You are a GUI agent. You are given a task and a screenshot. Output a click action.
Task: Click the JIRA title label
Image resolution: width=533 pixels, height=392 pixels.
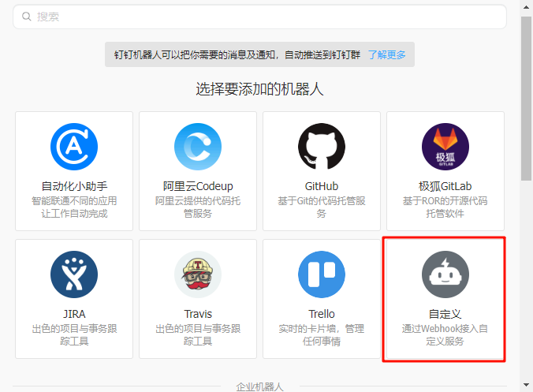click(x=74, y=314)
